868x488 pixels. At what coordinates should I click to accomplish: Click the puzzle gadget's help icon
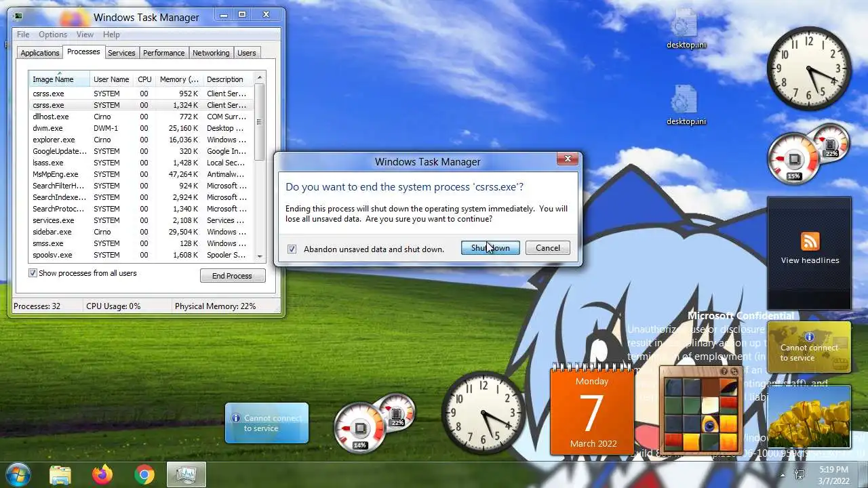pos(724,371)
